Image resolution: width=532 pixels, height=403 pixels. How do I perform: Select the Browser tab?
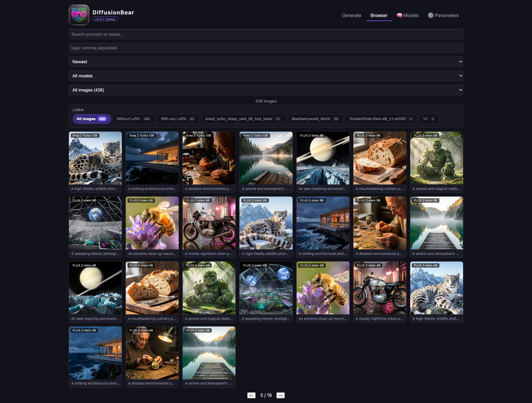(x=379, y=15)
